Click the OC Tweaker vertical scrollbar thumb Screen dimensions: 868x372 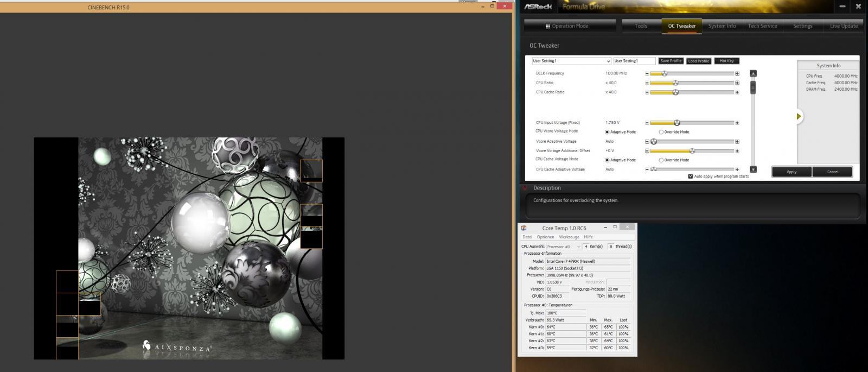[x=753, y=87]
